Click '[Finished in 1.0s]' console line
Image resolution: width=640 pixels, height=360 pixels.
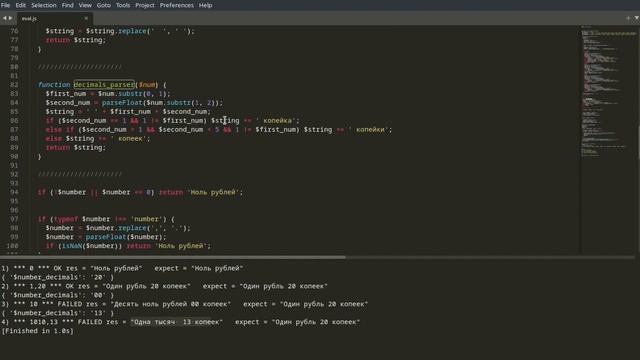pyautogui.click(x=38, y=331)
